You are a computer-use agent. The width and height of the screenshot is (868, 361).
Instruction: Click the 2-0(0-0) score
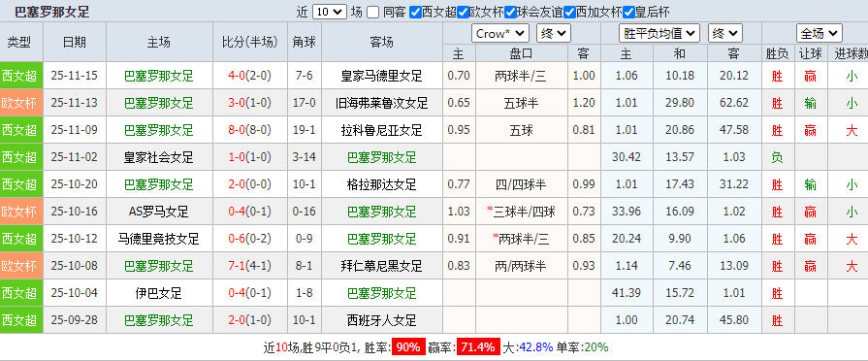[x=249, y=184]
